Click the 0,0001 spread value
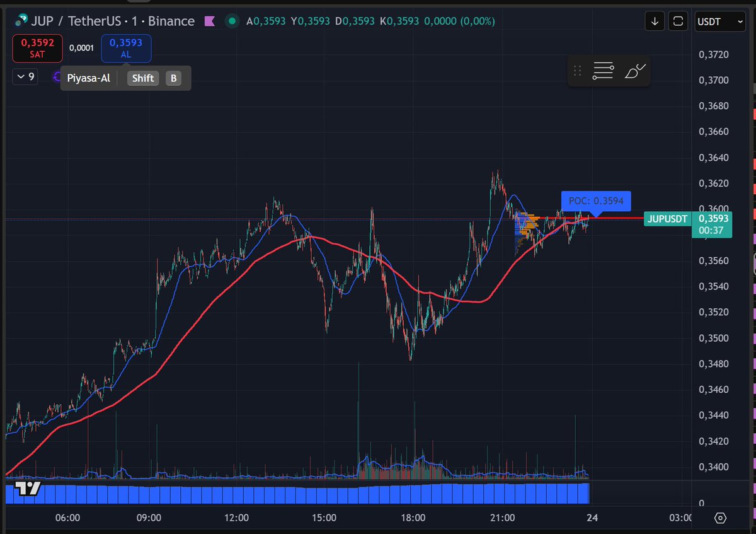 pos(82,48)
